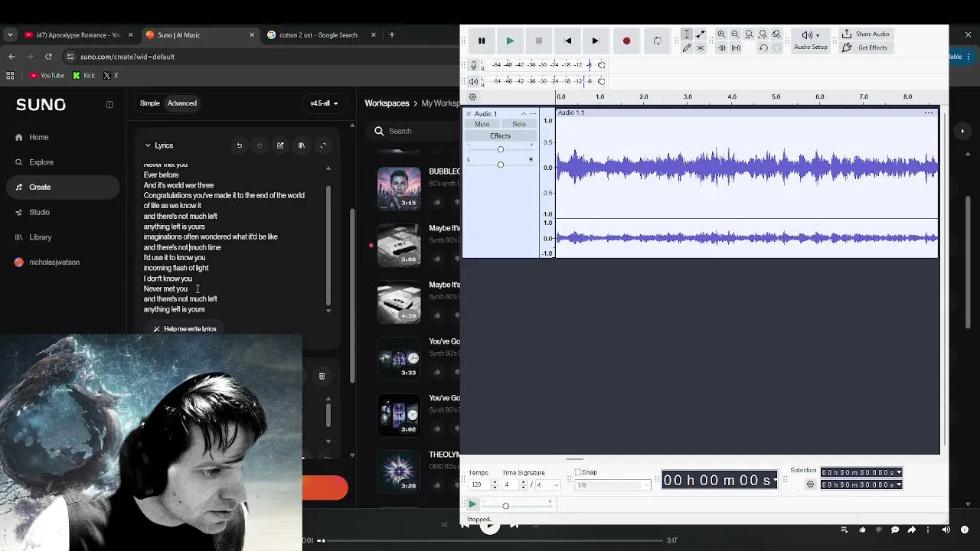
Task: Open Selection settings gear icon
Action: coord(810,484)
